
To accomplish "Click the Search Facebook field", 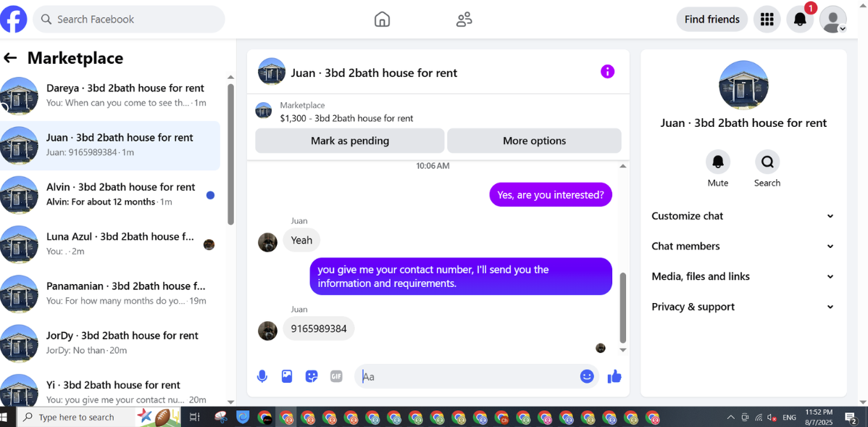I will coord(129,20).
